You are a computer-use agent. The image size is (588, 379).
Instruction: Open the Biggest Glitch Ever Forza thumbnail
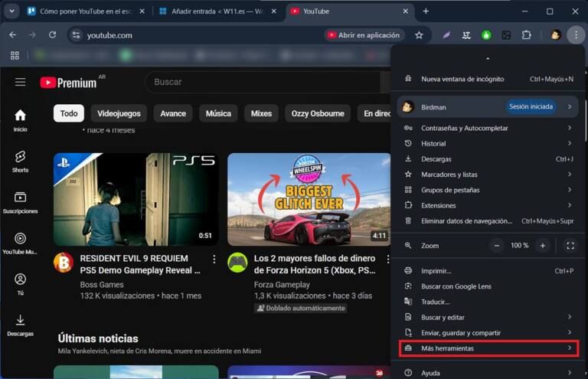coord(309,199)
